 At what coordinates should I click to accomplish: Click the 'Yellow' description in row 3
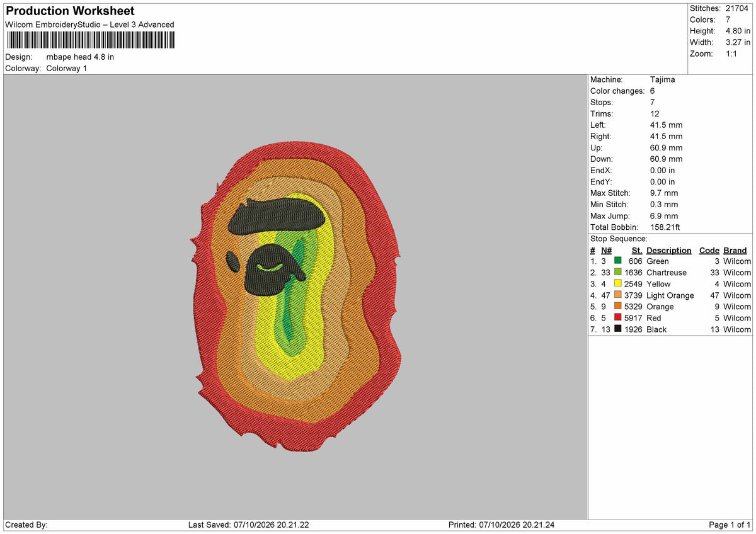point(658,284)
